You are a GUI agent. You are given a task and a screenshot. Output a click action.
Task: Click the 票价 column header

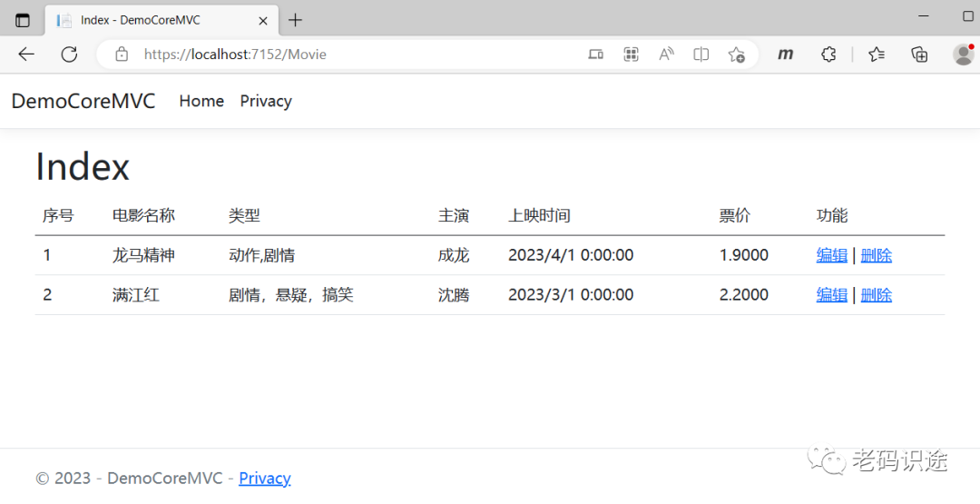[x=734, y=216]
